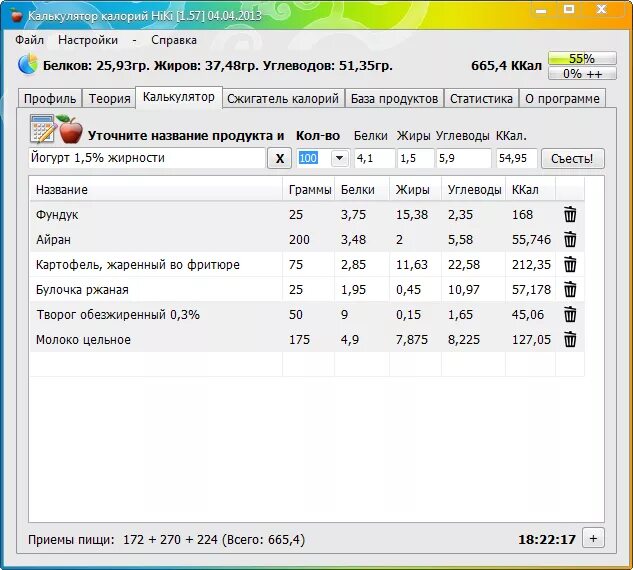Click the table's Жиры column header
633x570 pixels.
tap(415, 189)
